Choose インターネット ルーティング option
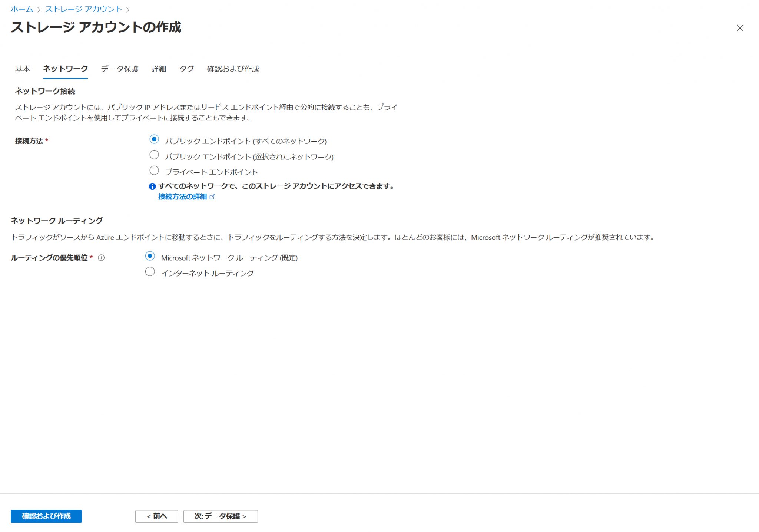759x532 pixels. click(x=150, y=272)
